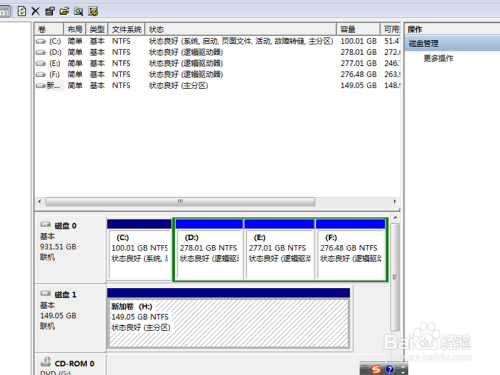This screenshot has height=375, width=500.
Task: Open 更多操作 in the actions pane
Action: tap(438, 58)
